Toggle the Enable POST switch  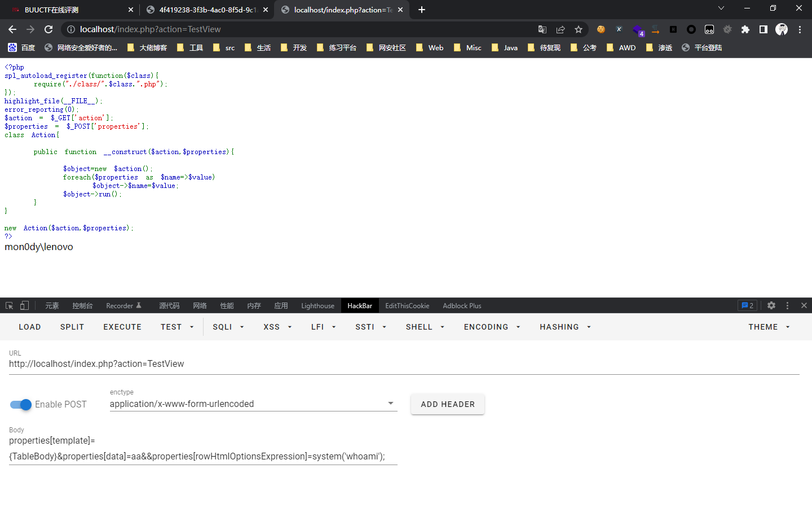click(21, 404)
